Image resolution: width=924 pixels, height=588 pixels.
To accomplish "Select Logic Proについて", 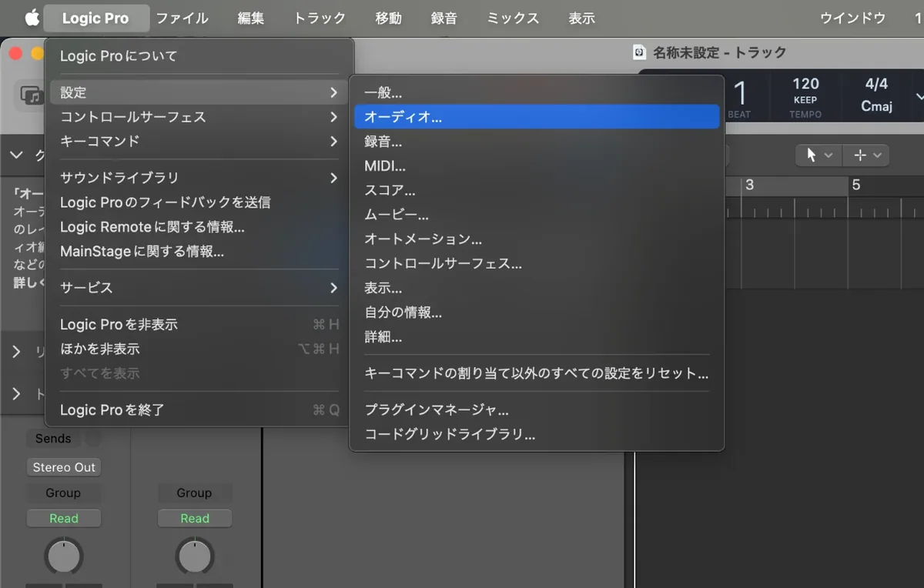I will 199,56.
